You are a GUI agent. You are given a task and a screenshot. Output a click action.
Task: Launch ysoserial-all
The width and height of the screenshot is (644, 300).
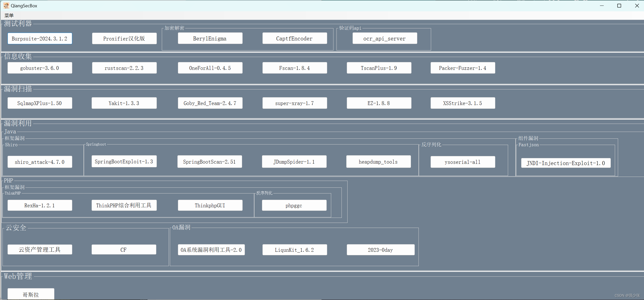[463, 162]
